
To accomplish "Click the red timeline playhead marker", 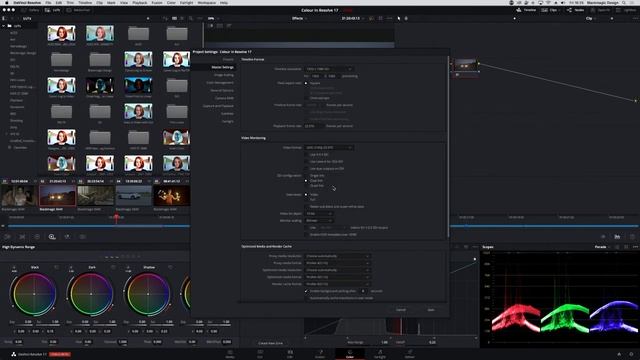I will (116, 218).
